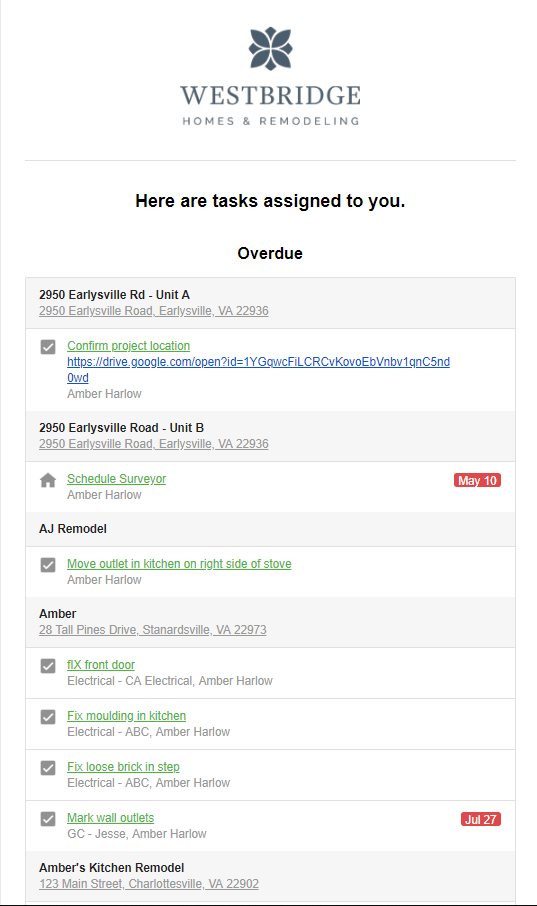Click the house icon beside Schedule Surveyor
537x906 pixels.
48,480
